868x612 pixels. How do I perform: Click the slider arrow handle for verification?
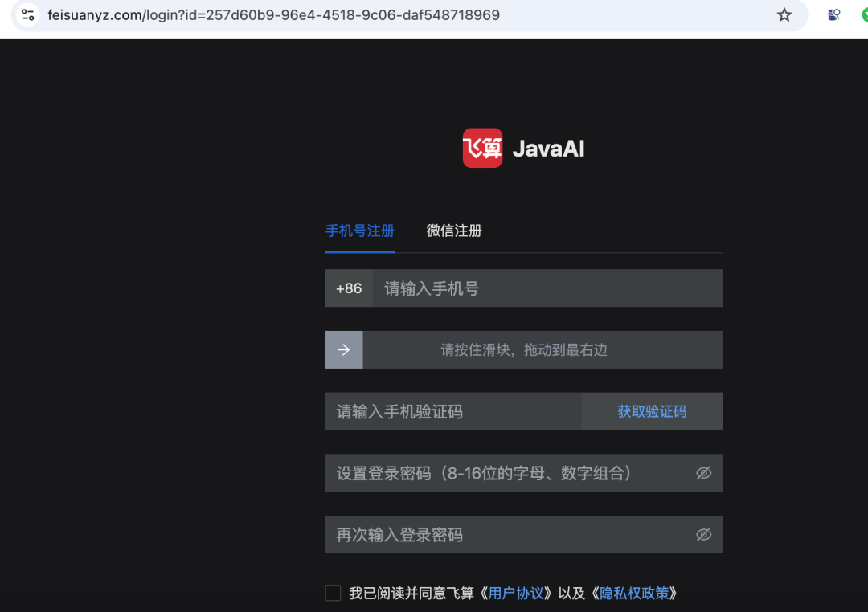pyautogui.click(x=344, y=349)
